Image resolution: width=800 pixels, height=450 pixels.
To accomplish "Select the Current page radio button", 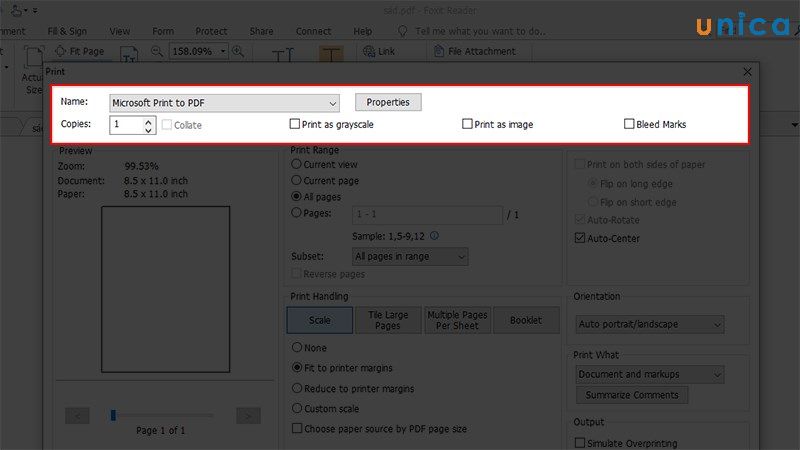I will [x=296, y=181].
